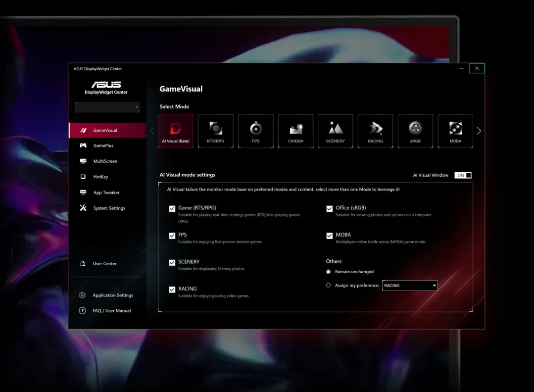Viewport: 534px width, 392px height.
Task: Open the Assign my preference RACING dropdown
Action: click(410, 286)
